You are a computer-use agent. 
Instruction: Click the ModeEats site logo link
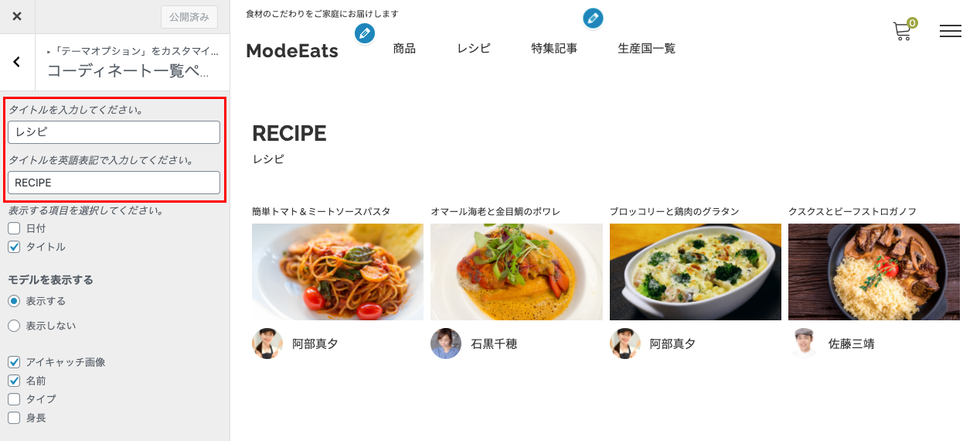pos(292,51)
